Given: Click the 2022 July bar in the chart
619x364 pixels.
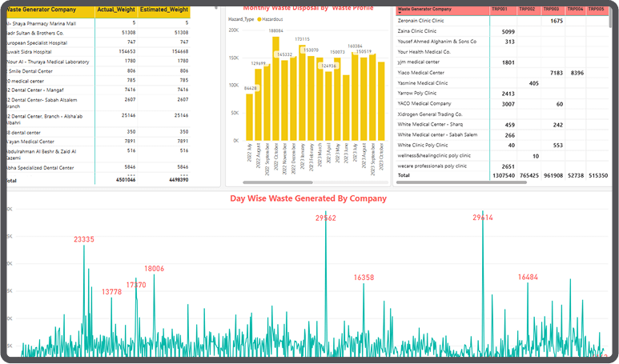Looking at the screenshot, I should point(249,116).
